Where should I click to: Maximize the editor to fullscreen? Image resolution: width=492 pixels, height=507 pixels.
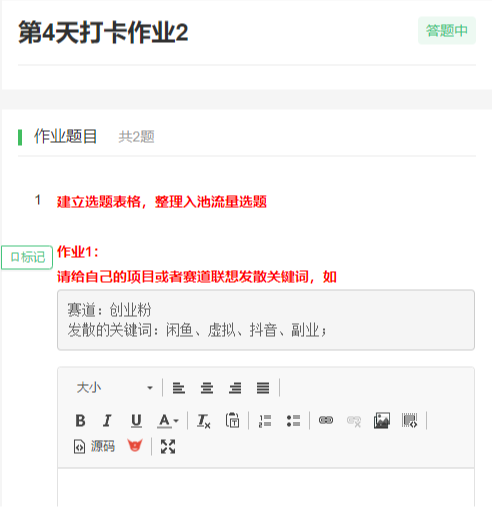coord(168,447)
